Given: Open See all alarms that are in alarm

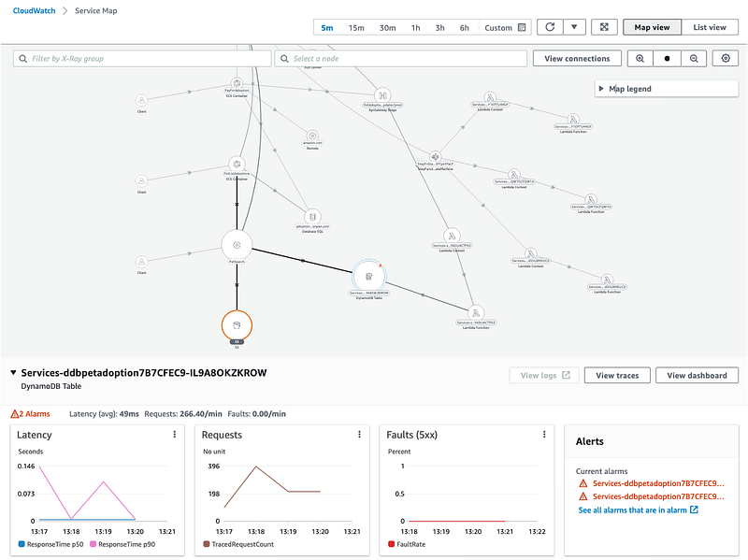Looking at the screenshot, I should (638, 510).
